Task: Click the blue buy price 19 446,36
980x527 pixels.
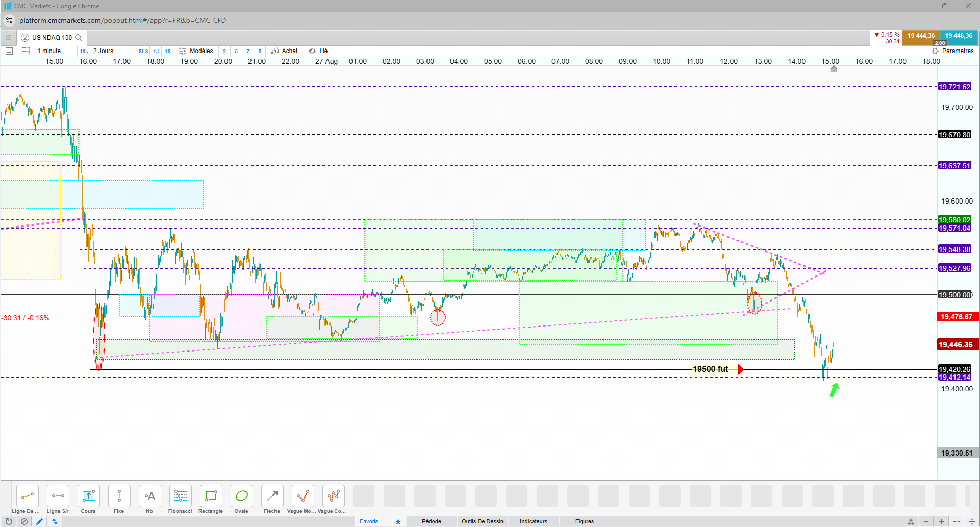Action: click(x=959, y=38)
